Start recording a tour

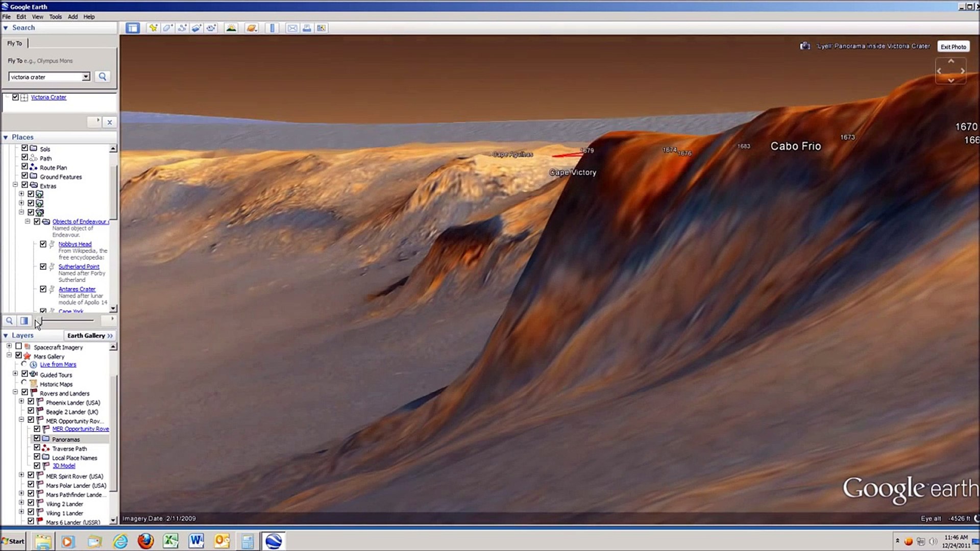[211, 28]
